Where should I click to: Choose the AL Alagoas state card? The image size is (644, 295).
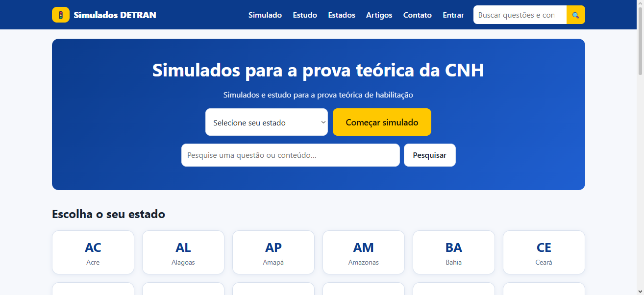pos(183,252)
